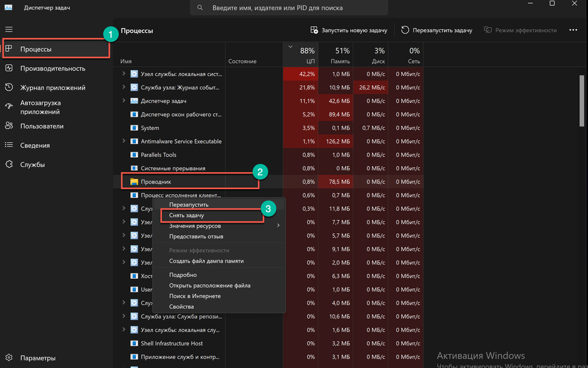This screenshot has height=368, width=588.
Task: Click the Shell Infrastructure Host icon
Action: (x=134, y=343)
